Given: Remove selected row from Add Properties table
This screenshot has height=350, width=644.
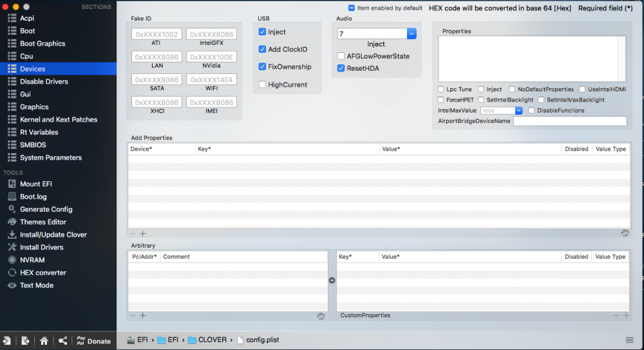Looking at the screenshot, I should pos(133,234).
